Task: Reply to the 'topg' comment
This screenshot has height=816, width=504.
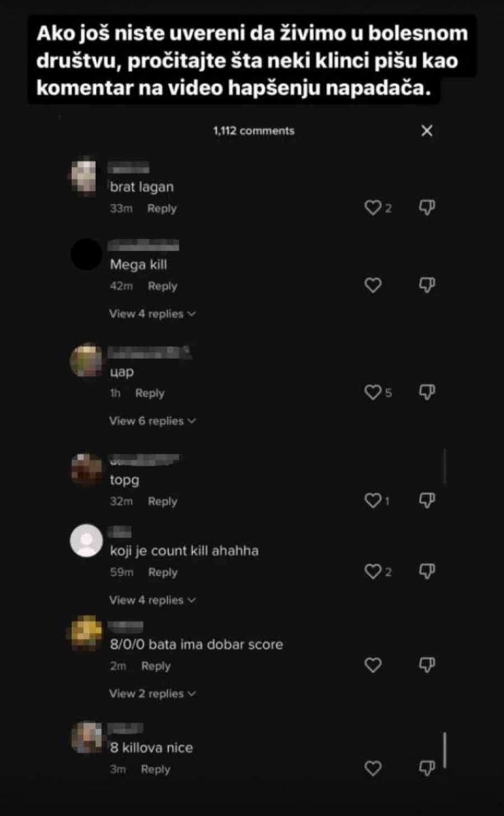Action: (x=162, y=502)
